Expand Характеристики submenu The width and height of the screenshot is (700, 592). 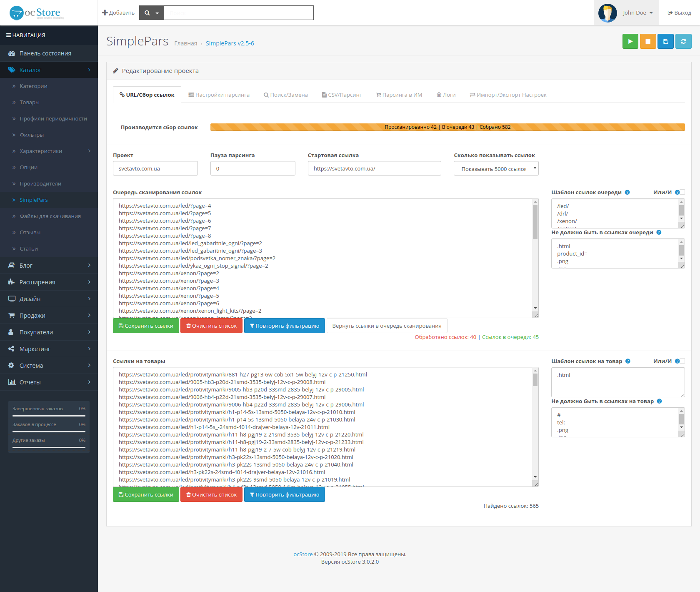point(49,151)
